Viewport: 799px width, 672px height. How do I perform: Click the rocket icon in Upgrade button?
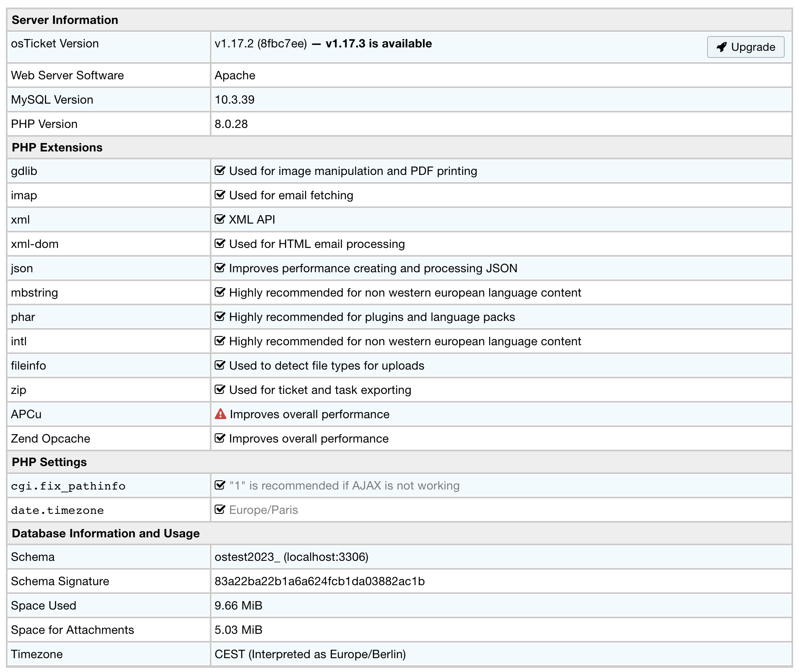pos(721,47)
